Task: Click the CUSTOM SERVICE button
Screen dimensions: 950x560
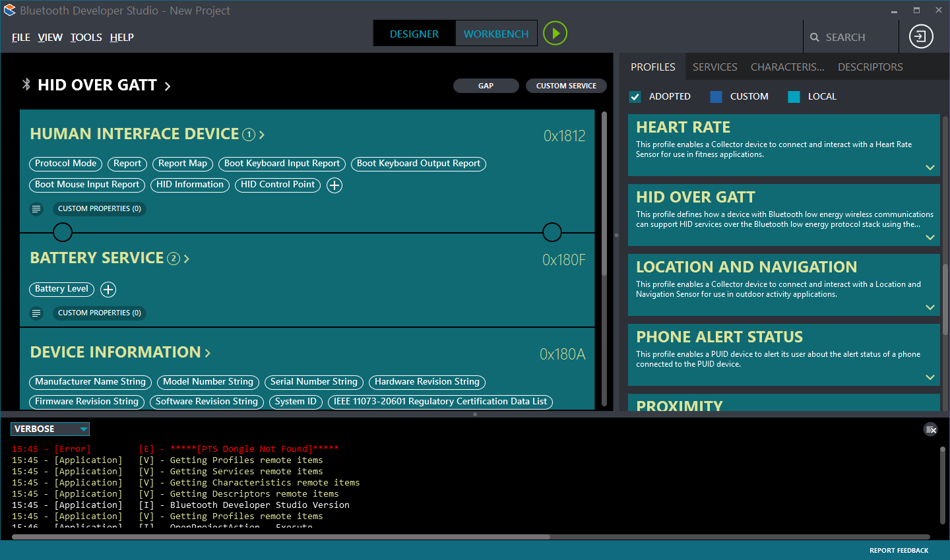Action: 566,86
